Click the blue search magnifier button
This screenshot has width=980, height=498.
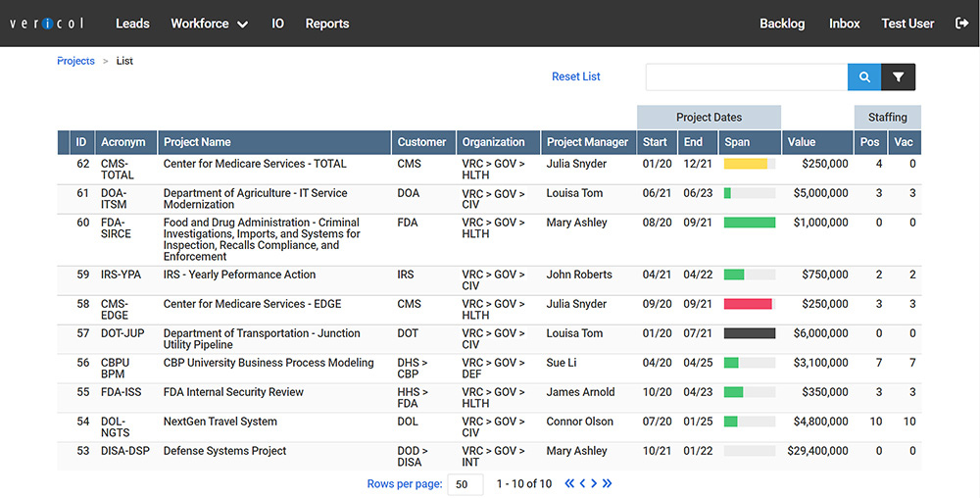pos(864,77)
